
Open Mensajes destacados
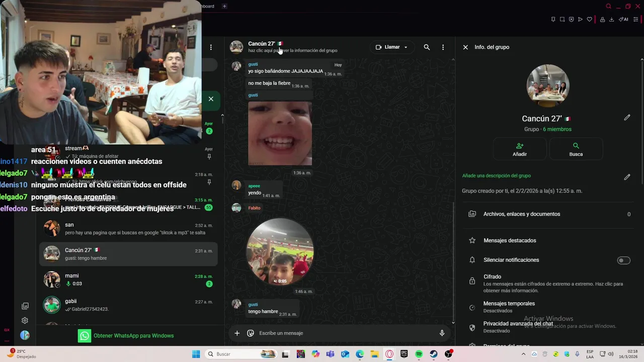click(549, 240)
